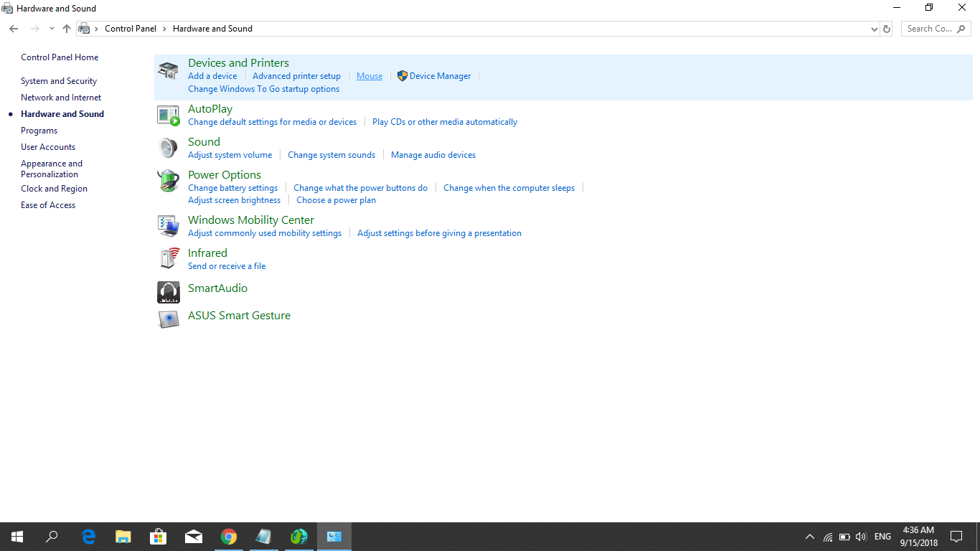This screenshot has height=551, width=980.
Task: Go to Programs in the sidebar
Action: point(39,131)
